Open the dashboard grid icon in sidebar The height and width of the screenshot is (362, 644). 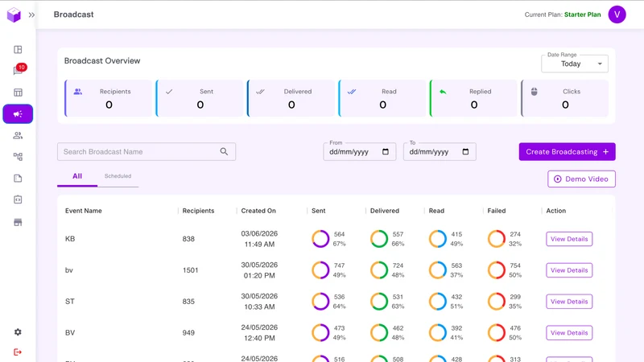(18, 50)
